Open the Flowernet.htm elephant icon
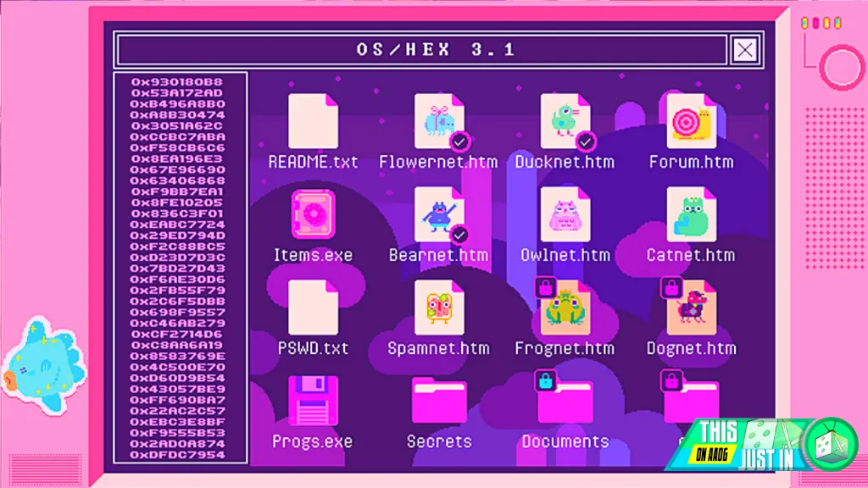This screenshot has width=868, height=488. click(x=439, y=120)
